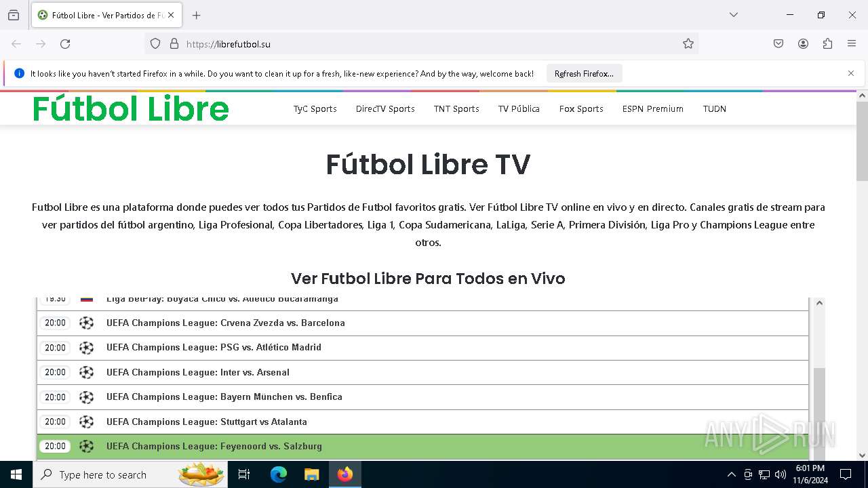Open the extensions puzzle icon

coord(827,43)
